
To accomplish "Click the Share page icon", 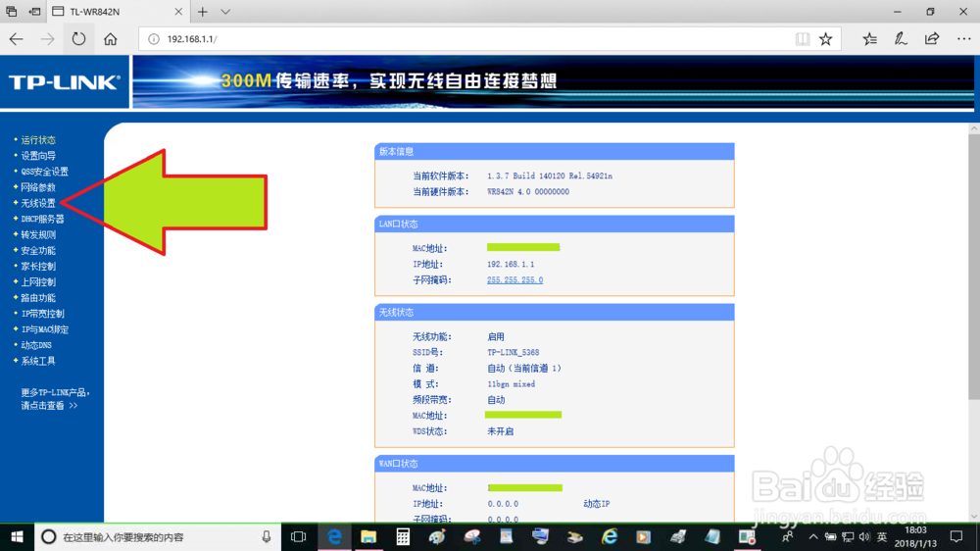I will (932, 39).
